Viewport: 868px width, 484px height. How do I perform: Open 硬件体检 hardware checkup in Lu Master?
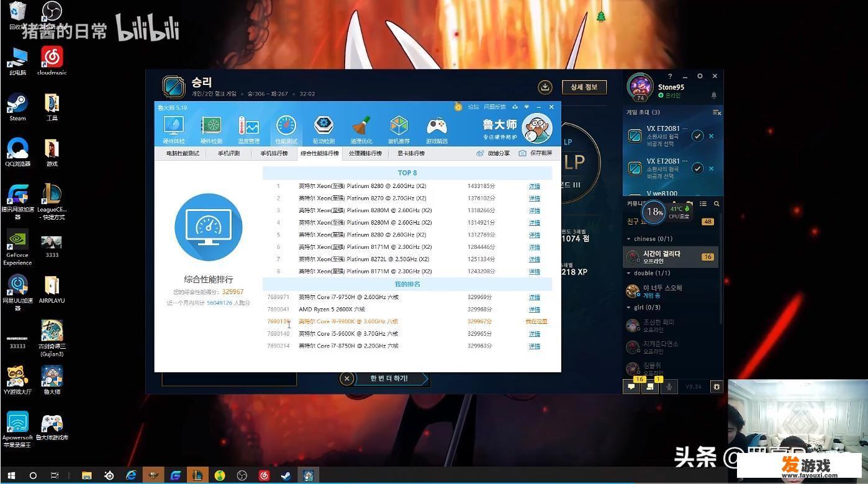click(173, 130)
